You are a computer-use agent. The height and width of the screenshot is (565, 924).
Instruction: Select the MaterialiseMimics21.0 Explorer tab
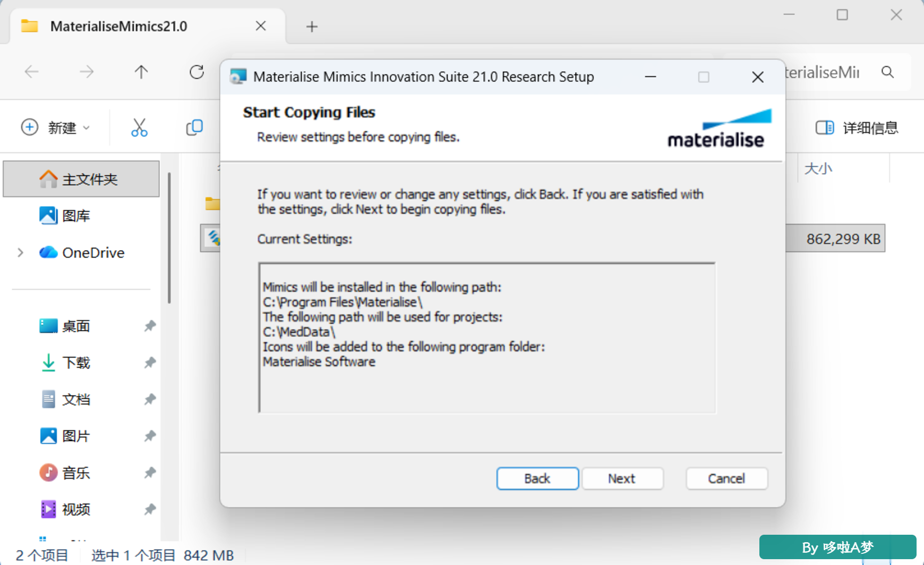click(147, 26)
